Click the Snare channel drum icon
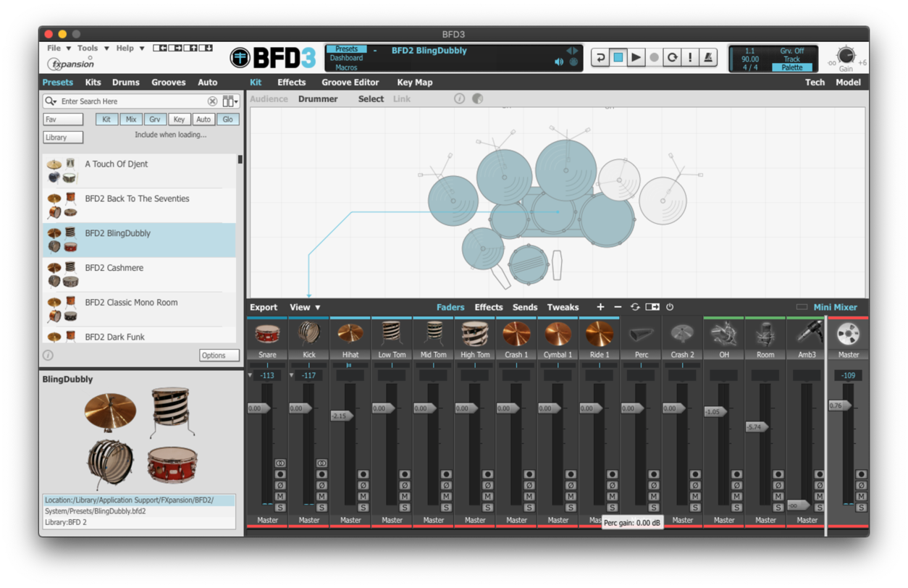908x588 pixels. (267, 334)
